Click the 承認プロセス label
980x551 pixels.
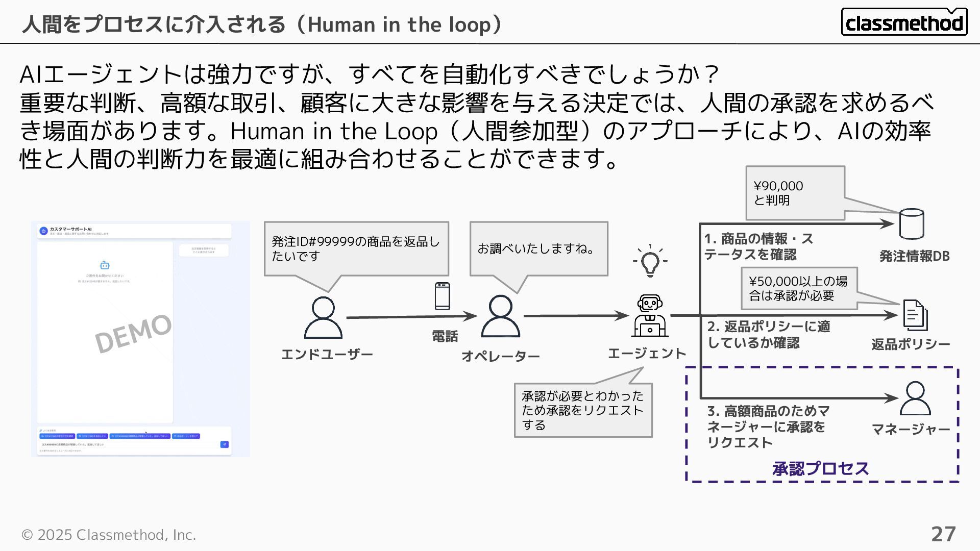pyautogui.click(x=820, y=468)
